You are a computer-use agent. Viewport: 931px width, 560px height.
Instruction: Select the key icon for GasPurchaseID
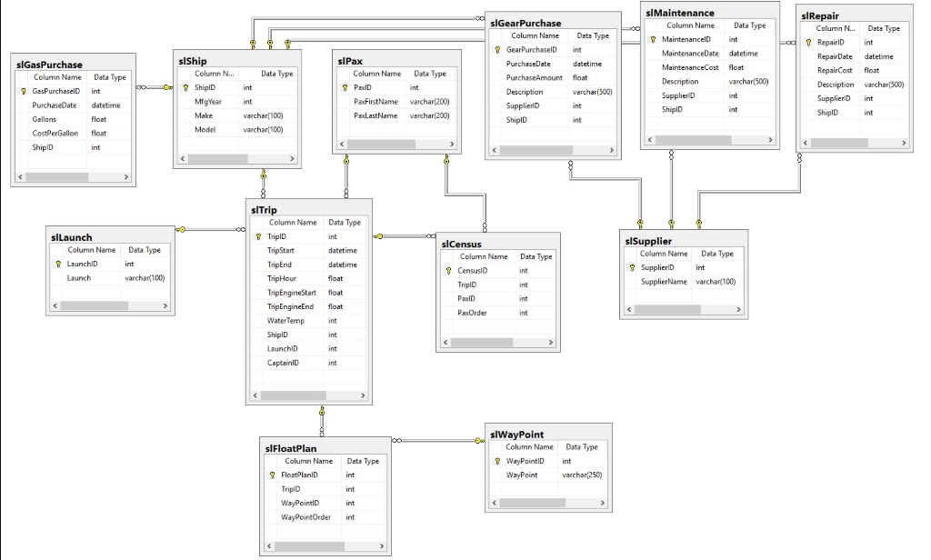coord(24,91)
